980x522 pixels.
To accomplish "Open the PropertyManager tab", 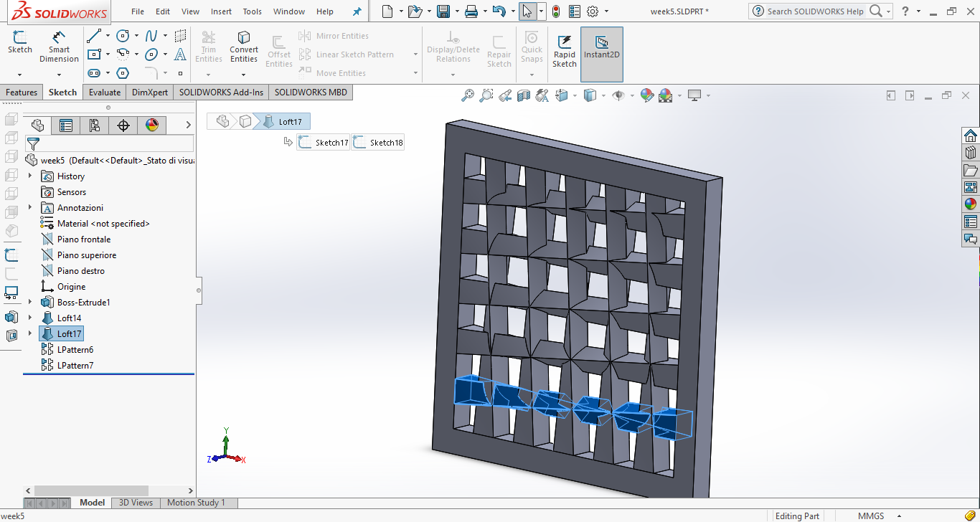I will [66, 125].
